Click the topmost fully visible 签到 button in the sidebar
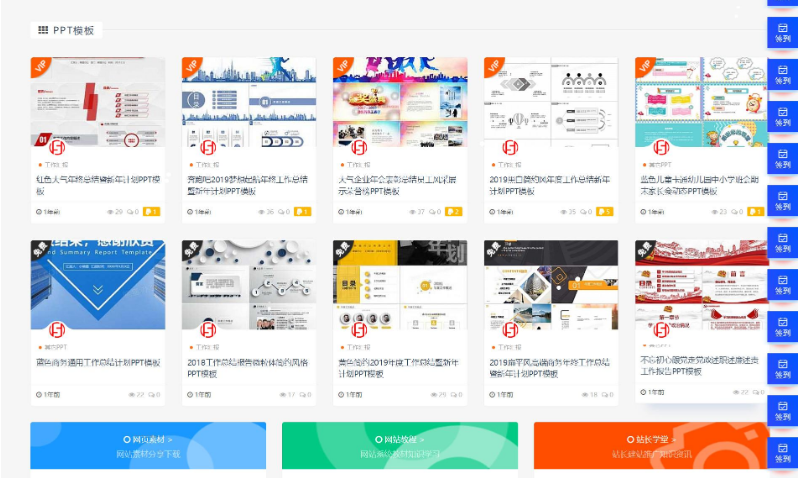798x478 pixels. pos(783,32)
